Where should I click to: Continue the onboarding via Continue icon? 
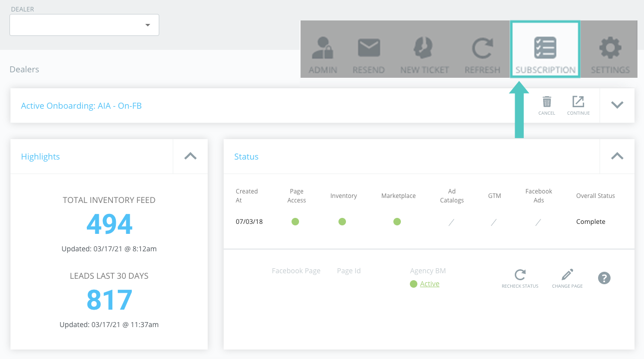(578, 102)
